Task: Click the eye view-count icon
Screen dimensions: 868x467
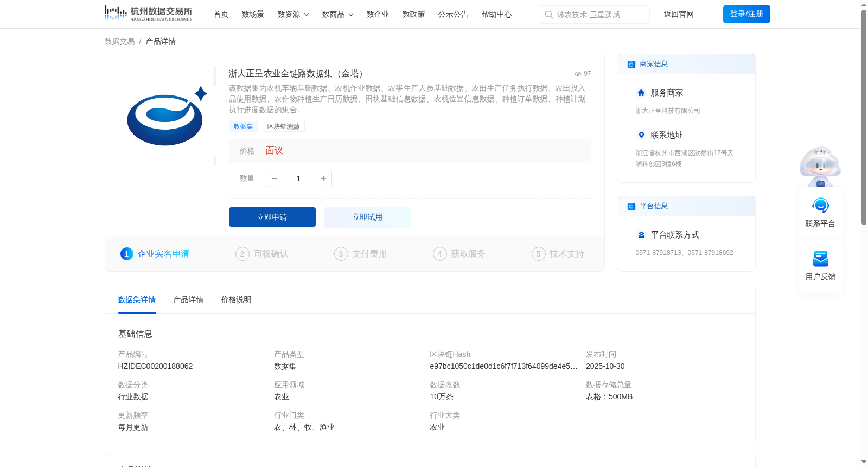Action: tap(578, 74)
